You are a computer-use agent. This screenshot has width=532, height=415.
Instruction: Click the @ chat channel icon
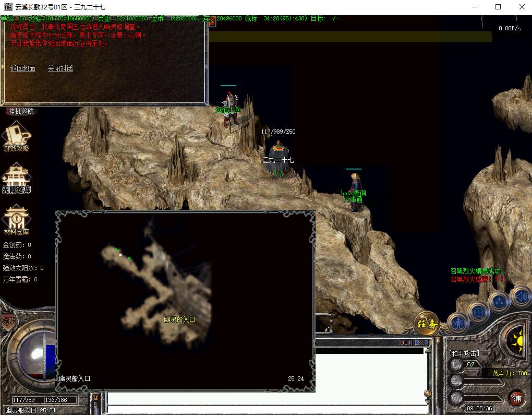(95, 397)
